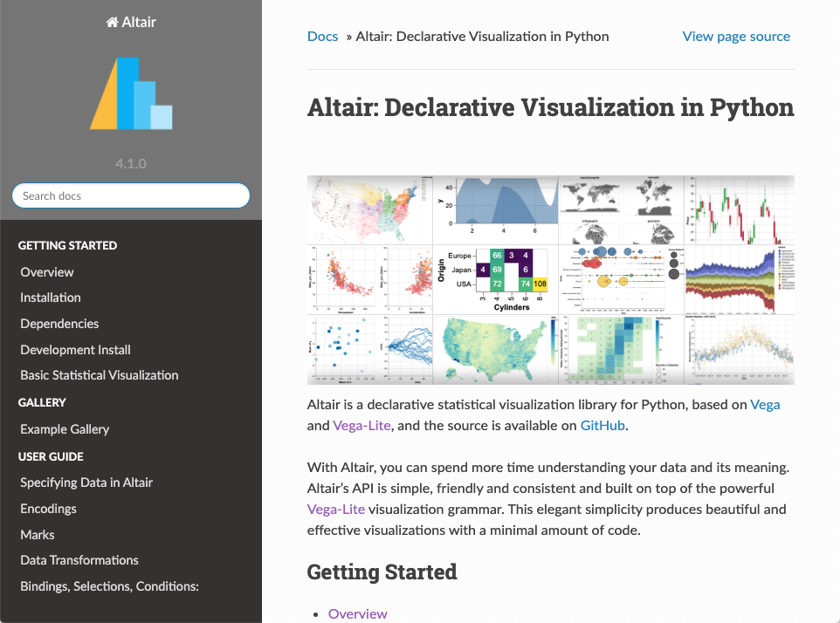Click the Altair bar-chart logo
Viewport: 840px width, 623px height.
(x=131, y=93)
